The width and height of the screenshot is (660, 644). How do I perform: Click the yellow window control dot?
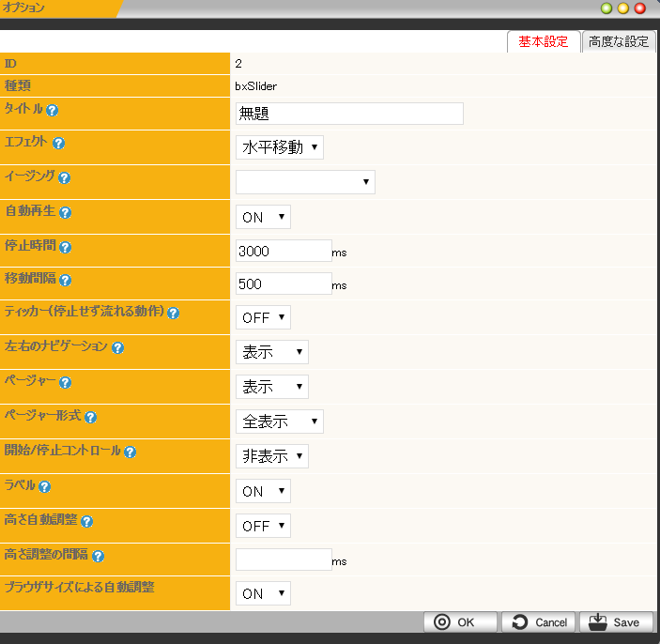[623, 8]
